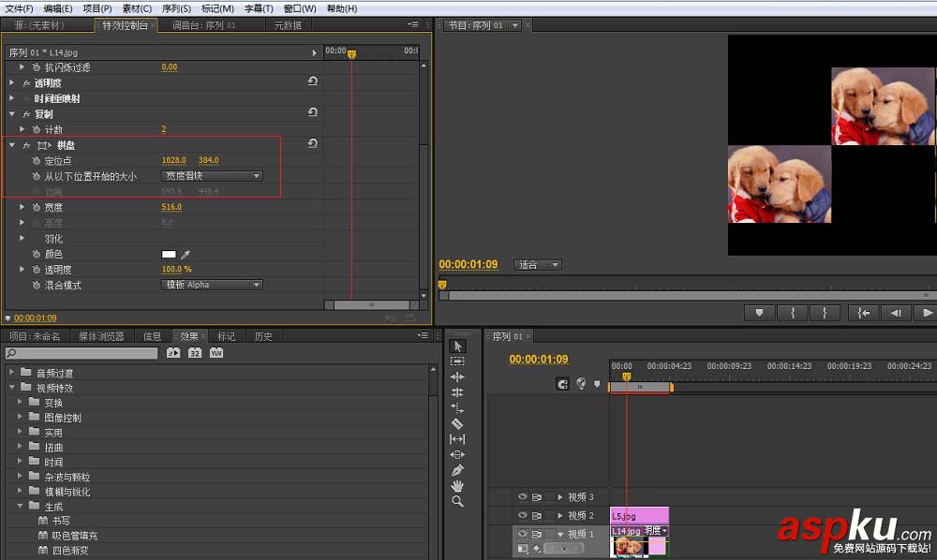
Task: Set in point in program monitor
Action: click(x=793, y=313)
